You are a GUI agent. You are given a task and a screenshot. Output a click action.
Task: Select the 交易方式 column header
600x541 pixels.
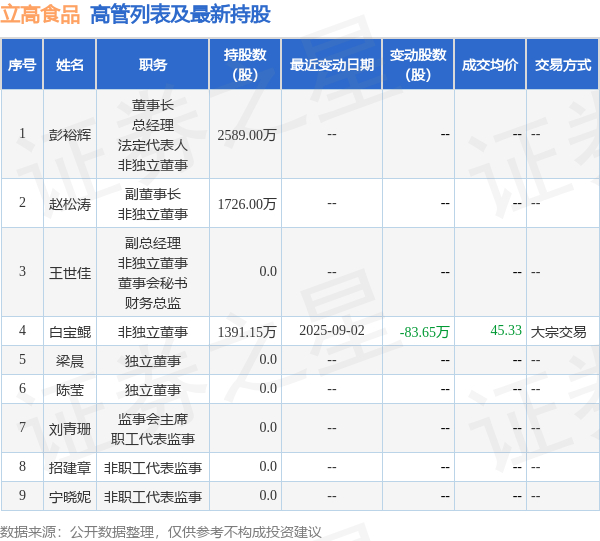562,64
